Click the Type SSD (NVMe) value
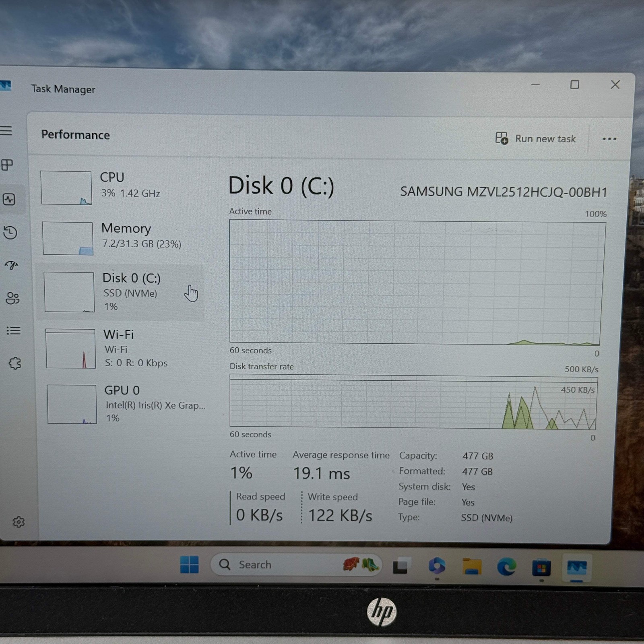The image size is (644, 644). pos(487,518)
